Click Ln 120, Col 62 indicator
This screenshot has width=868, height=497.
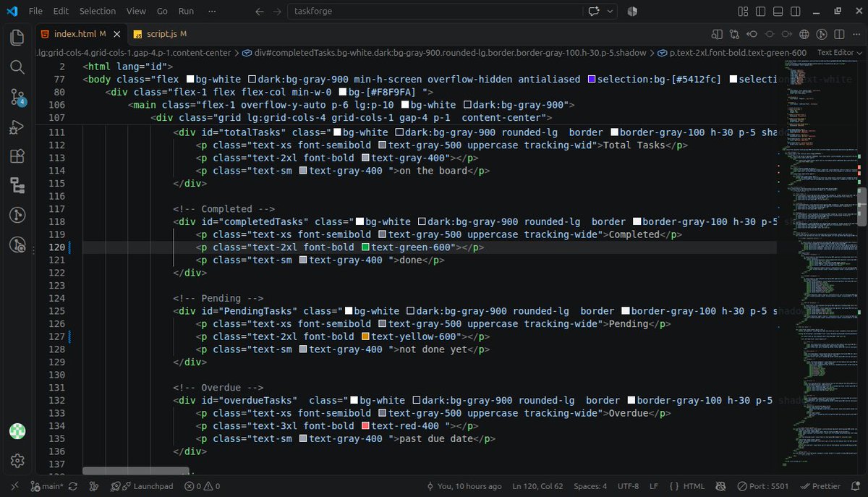click(x=537, y=486)
